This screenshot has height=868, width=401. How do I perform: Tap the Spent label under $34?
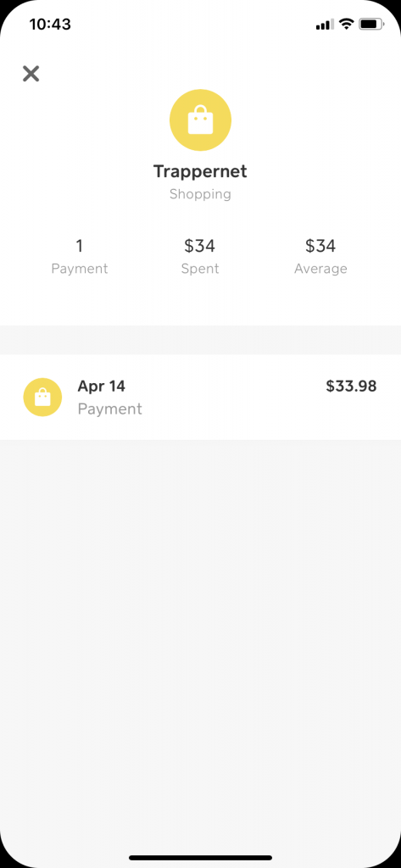(200, 269)
